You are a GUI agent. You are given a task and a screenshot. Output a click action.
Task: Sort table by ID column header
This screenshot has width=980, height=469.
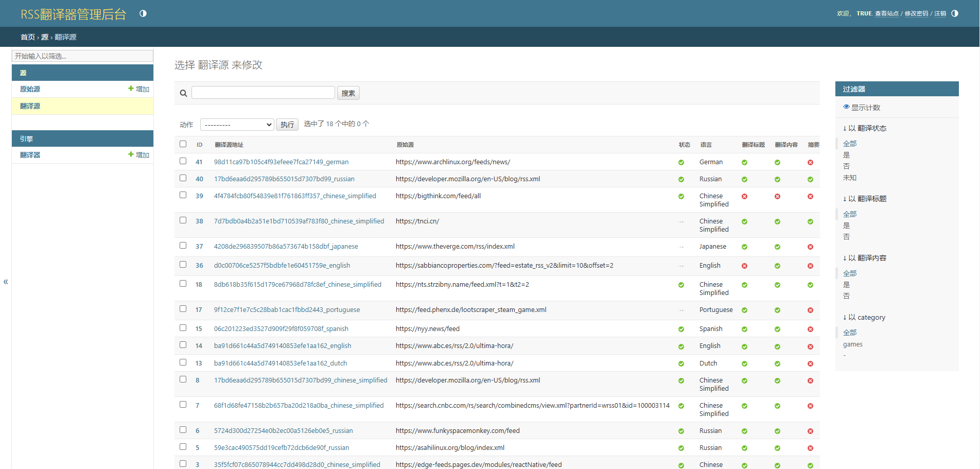tap(199, 145)
